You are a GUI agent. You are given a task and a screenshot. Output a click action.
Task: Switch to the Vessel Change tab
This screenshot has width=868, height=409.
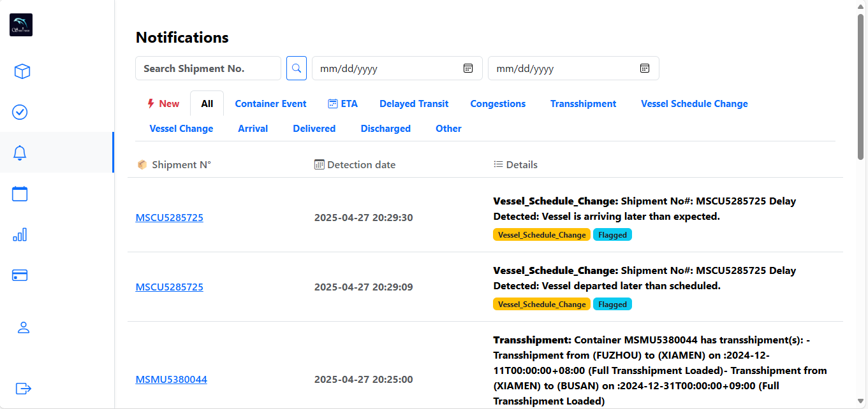point(181,128)
